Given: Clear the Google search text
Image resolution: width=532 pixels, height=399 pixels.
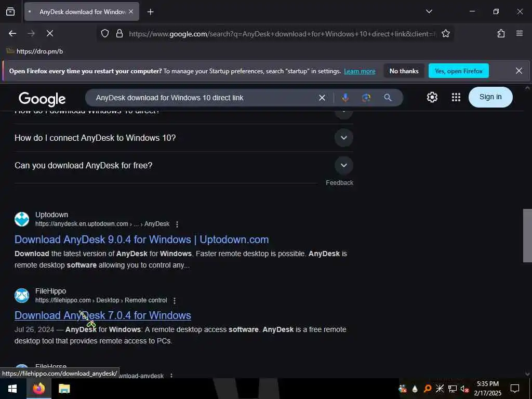Looking at the screenshot, I should 322,98.
